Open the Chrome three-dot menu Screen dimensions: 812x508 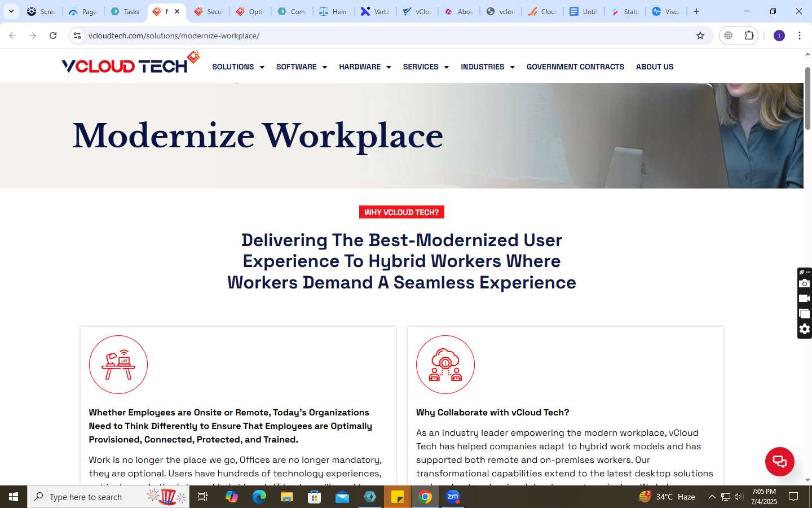click(800, 36)
